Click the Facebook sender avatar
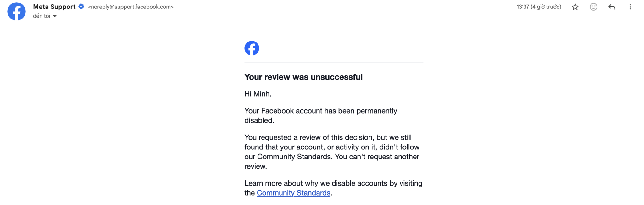This screenshot has width=644, height=205. pos(17,11)
